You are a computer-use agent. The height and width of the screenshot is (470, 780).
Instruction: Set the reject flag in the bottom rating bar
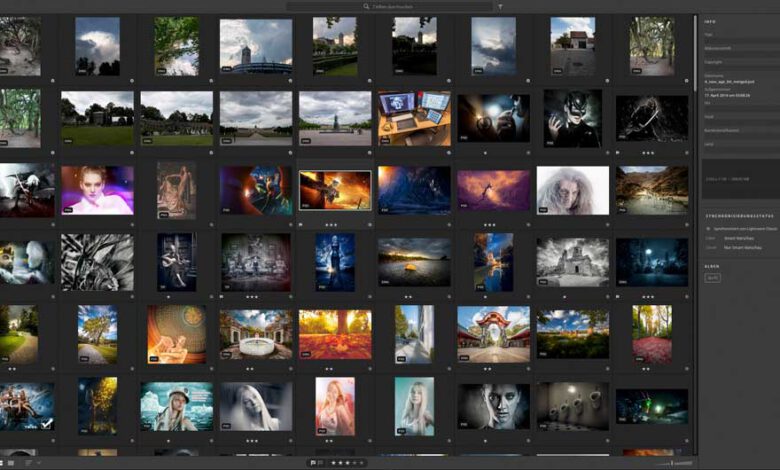(x=321, y=463)
